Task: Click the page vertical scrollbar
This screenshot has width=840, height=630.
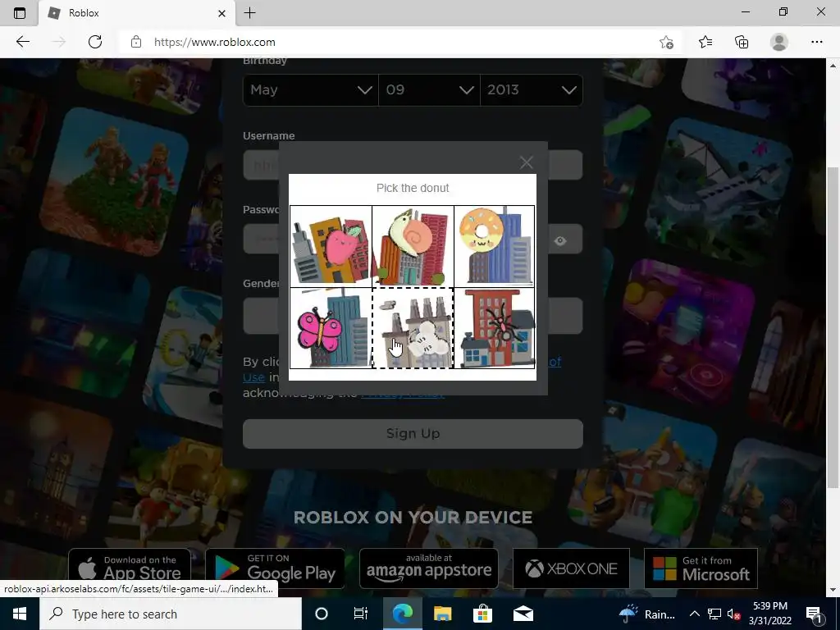Action: coord(833,326)
